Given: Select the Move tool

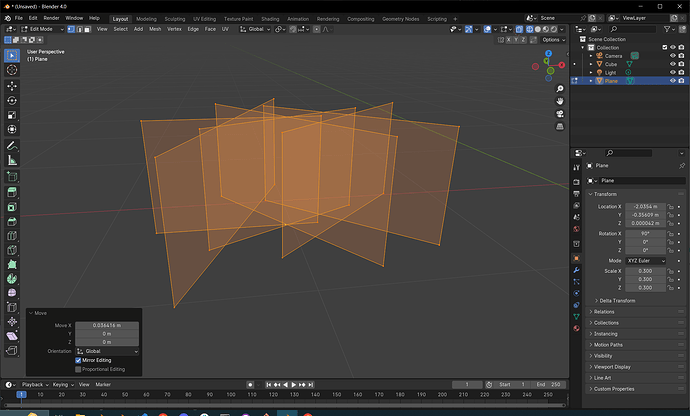Looking at the screenshot, I should click(12, 86).
